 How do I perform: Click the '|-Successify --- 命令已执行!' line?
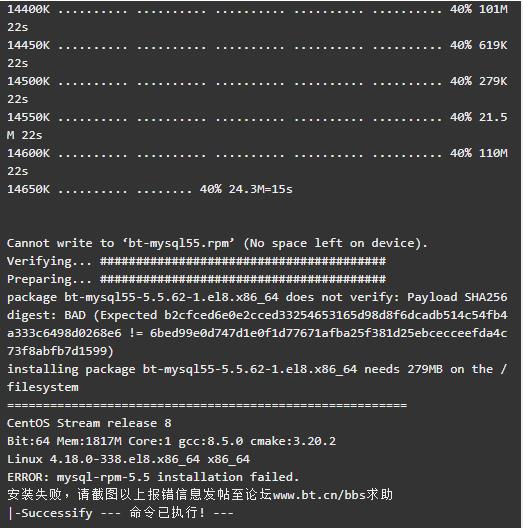121,513
